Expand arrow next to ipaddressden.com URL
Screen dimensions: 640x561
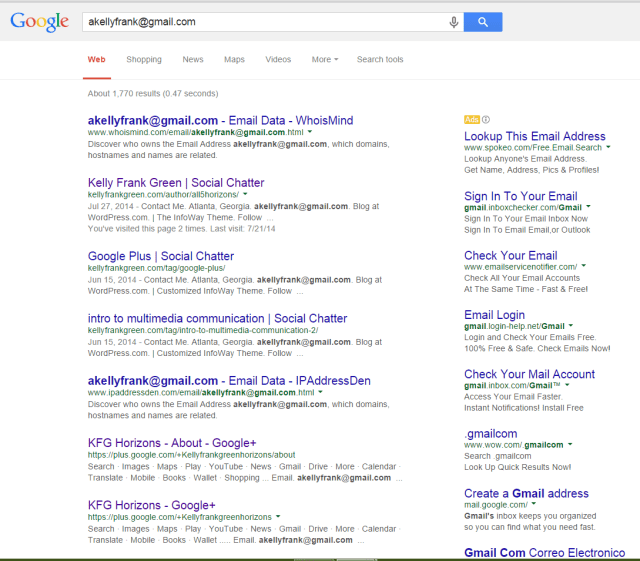point(320,392)
